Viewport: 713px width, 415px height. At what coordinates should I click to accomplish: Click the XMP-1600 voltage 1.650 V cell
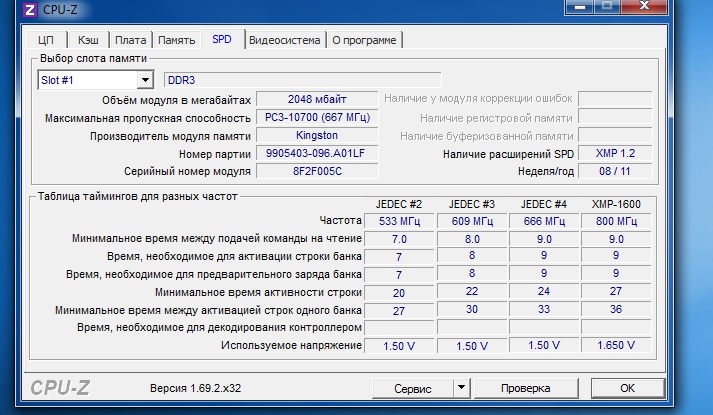tap(616, 345)
